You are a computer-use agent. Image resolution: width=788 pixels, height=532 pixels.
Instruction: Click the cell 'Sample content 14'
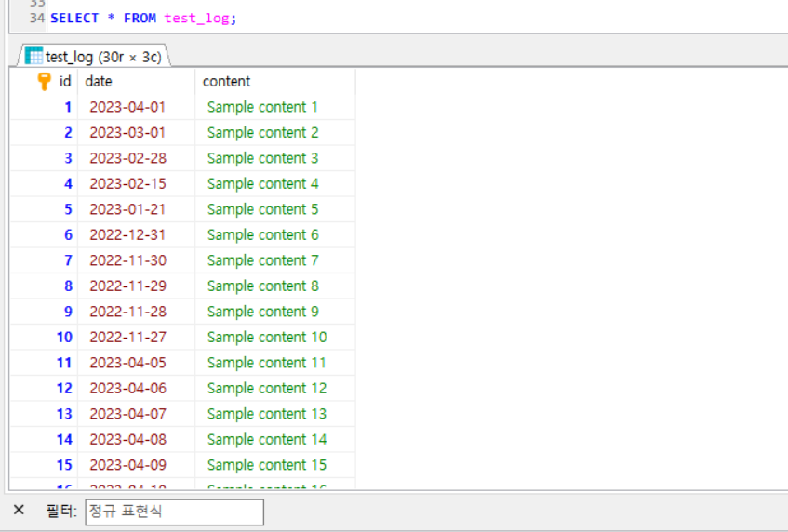pyautogui.click(x=275, y=440)
